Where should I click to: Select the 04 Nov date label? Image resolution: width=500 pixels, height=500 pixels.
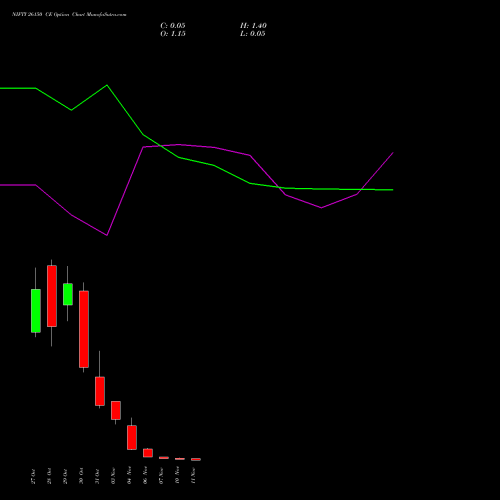pyautogui.click(x=129, y=476)
